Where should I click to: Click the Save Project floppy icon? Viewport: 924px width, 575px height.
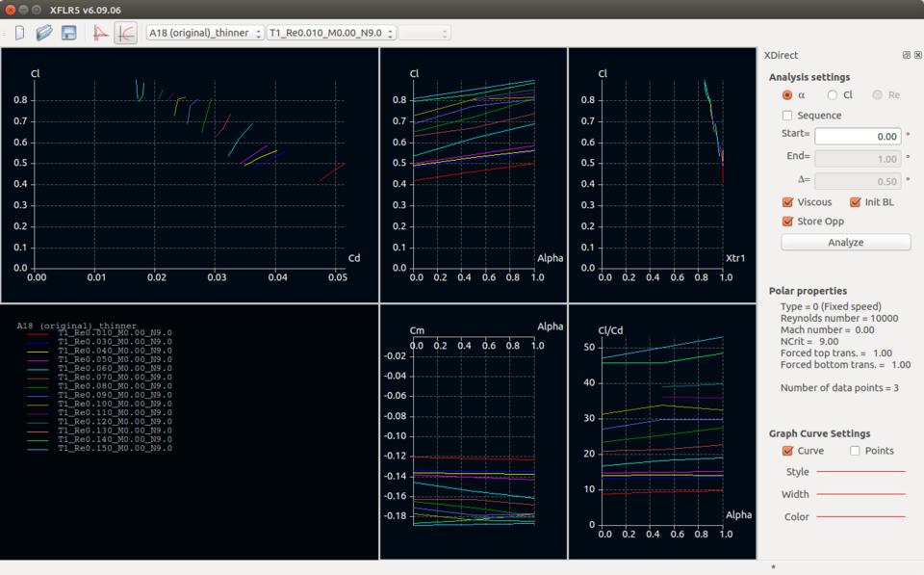pyautogui.click(x=68, y=33)
